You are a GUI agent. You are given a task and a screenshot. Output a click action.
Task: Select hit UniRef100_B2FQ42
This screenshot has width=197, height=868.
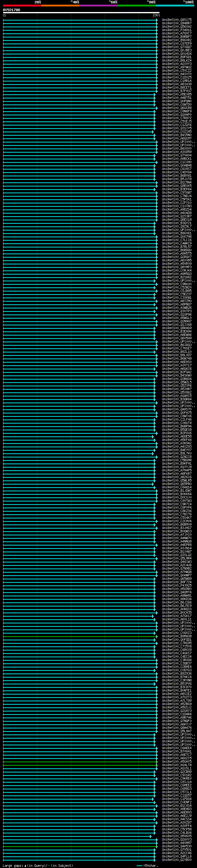177,372
